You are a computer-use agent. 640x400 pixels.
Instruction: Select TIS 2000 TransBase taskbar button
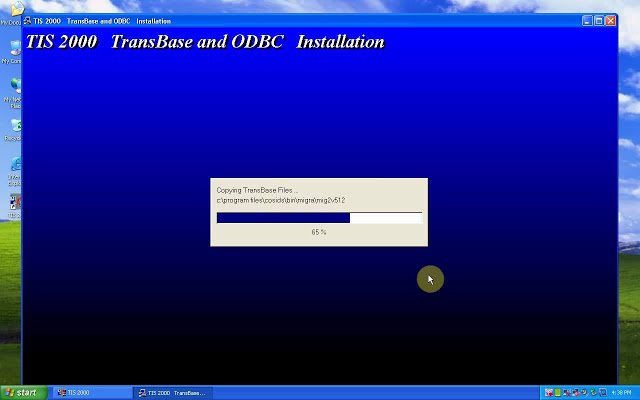(173, 393)
